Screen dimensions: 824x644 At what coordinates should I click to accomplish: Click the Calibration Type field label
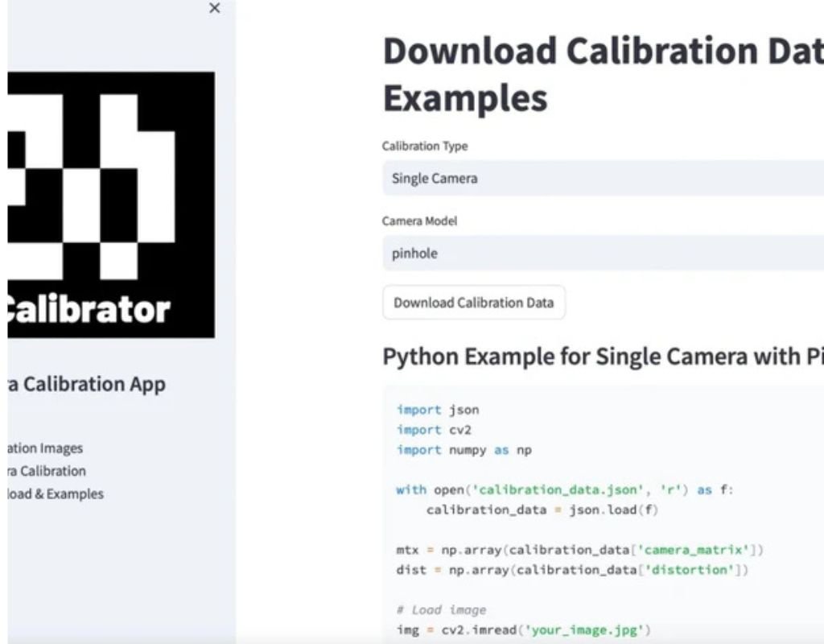(x=425, y=147)
